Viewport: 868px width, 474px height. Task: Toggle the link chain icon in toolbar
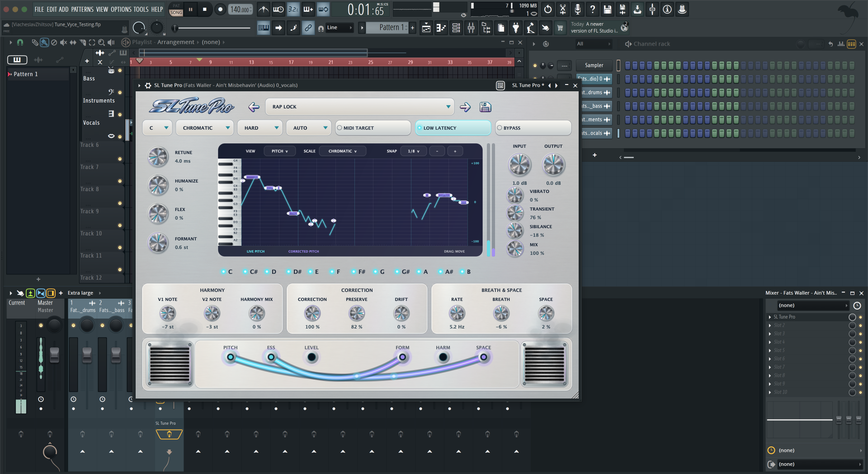308,28
